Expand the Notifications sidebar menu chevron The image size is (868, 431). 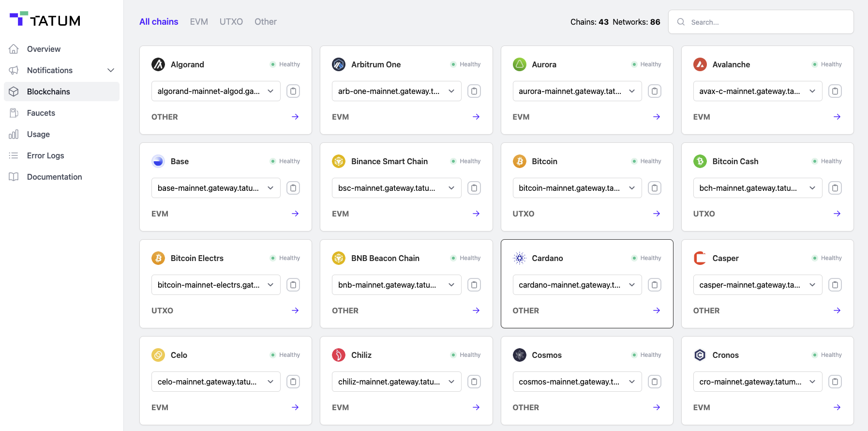[111, 70]
